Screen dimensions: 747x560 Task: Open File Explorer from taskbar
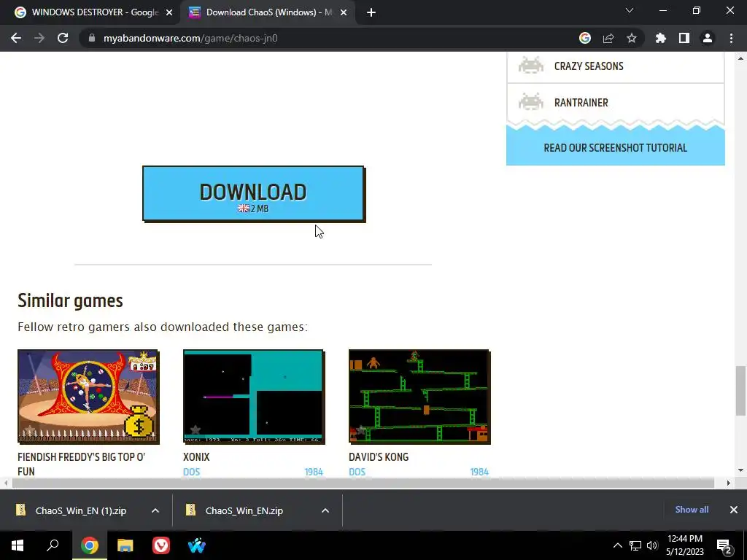tap(125, 545)
